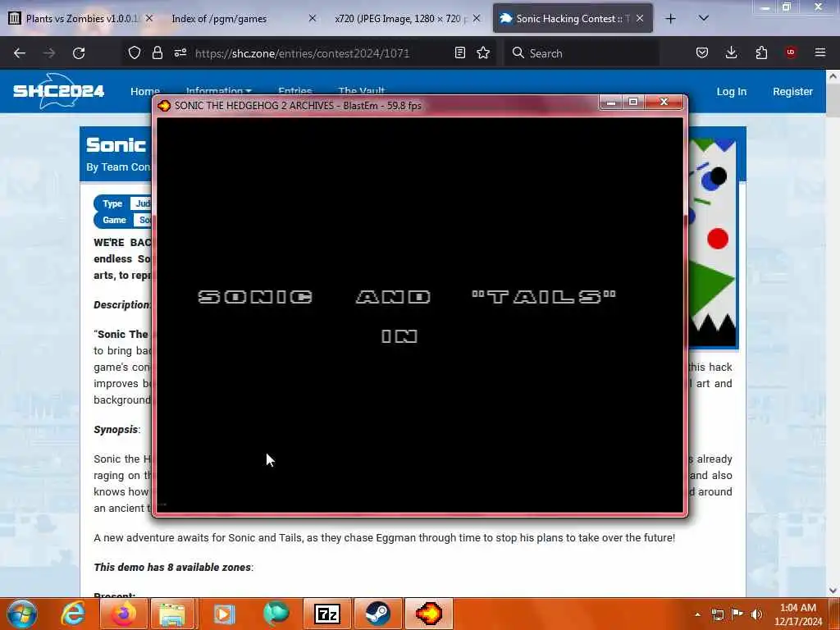Click the Log In link
840x630 pixels.
pos(731,92)
